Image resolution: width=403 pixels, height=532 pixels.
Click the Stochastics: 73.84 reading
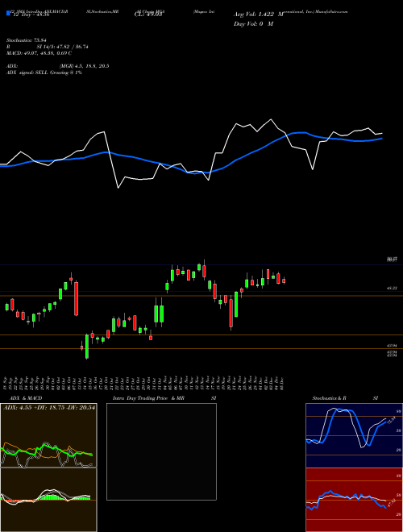pyautogui.click(x=28, y=41)
